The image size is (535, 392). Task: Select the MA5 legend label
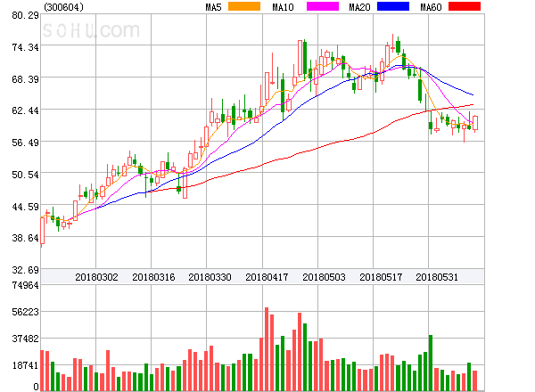[x=214, y=7]
